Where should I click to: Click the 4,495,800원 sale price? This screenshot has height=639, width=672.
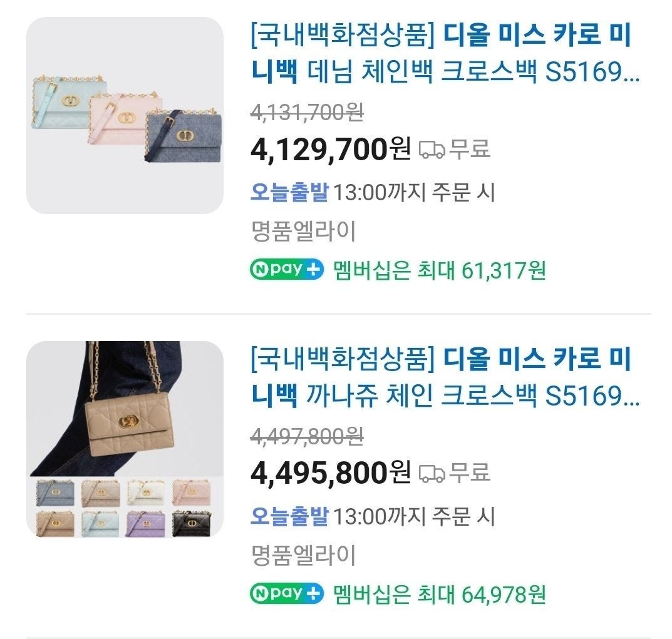331,473
